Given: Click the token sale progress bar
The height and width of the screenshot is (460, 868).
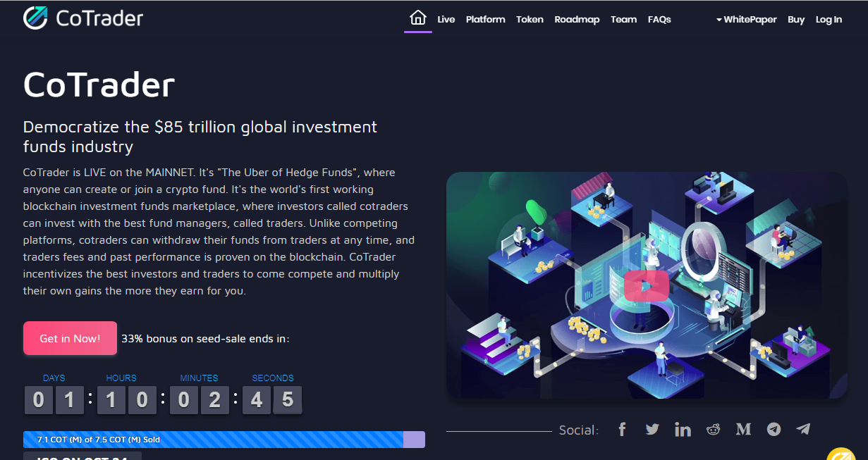Looking at the screenshot, I should pyautogui.click(x=224, y=440).
